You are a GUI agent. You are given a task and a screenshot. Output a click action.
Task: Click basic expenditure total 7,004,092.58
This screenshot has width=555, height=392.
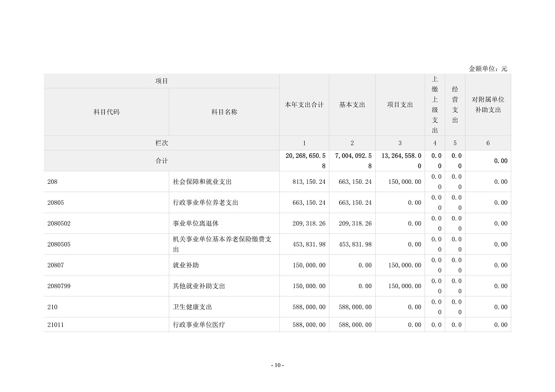353,160
